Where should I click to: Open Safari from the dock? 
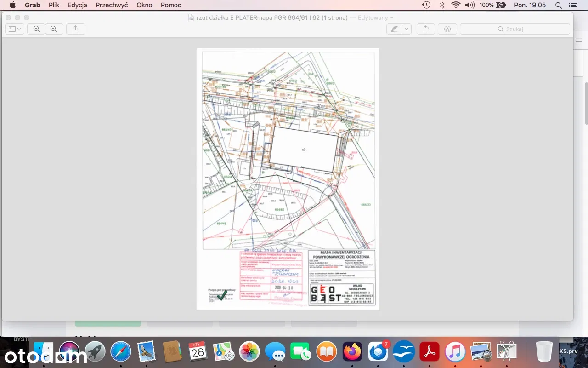point(121,352)
